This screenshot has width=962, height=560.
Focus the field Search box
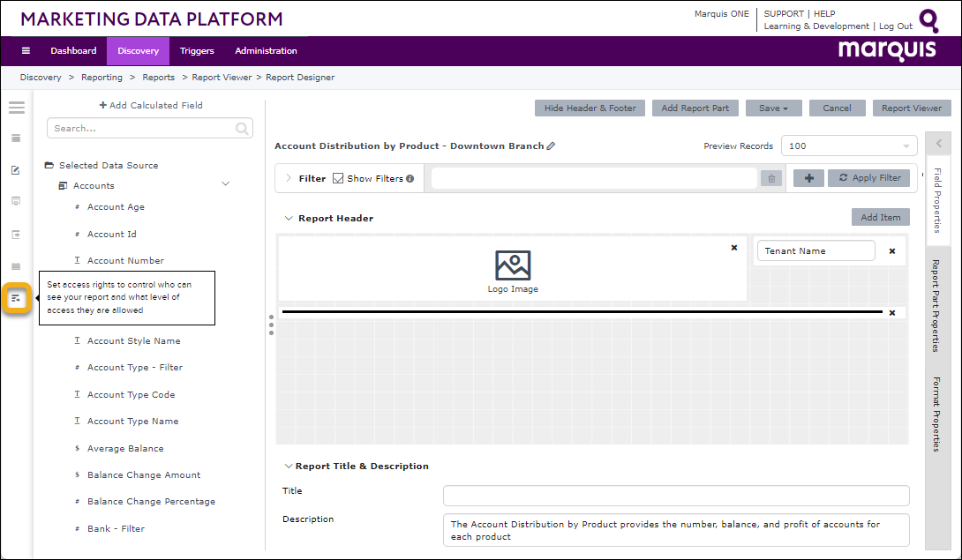pyautogui.click(x=150, y=128)
